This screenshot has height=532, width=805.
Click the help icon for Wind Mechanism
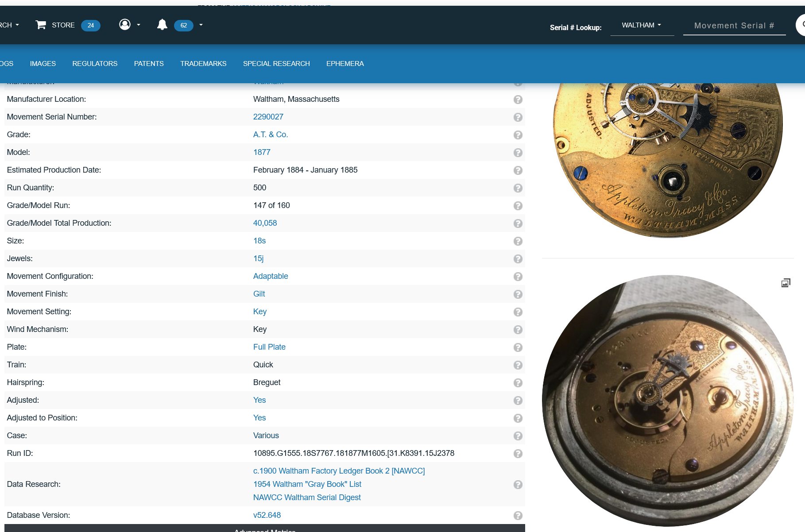tap(518, 330)
